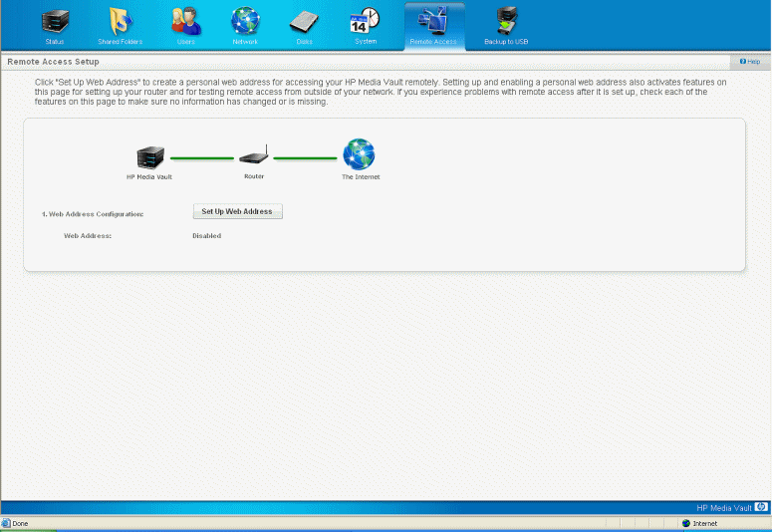This screenshot has height=532, width=772.
Task: Go to the Users section
Action: click(185, 22)
